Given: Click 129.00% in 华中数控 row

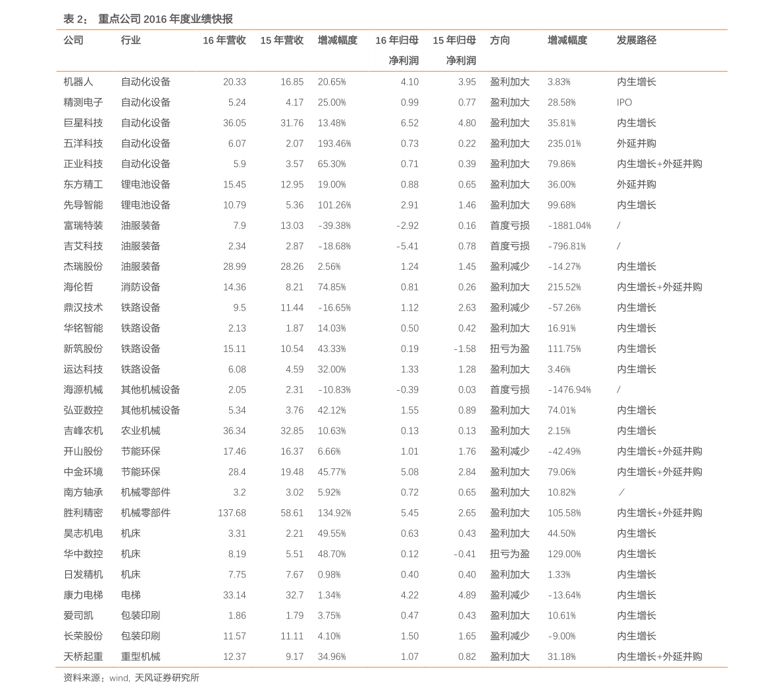Looking at the screenshot, I should [x=565, y=554].
